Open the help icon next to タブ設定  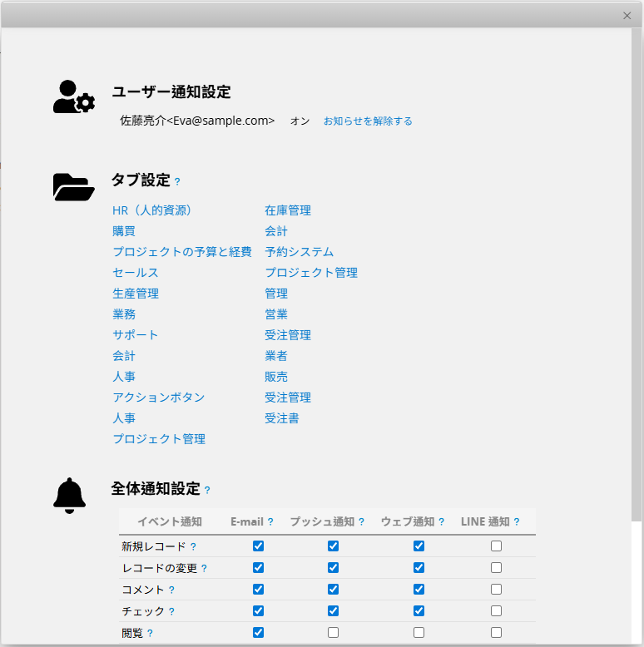click(177, 181)
